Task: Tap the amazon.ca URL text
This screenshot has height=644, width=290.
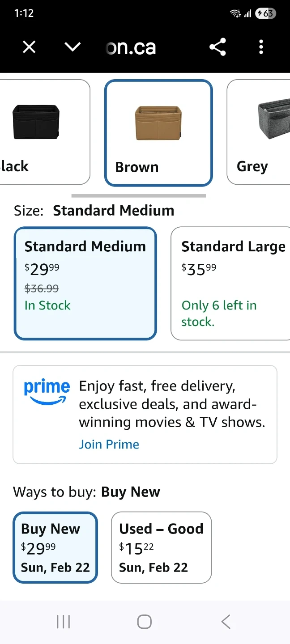Action: pos(131,47)
